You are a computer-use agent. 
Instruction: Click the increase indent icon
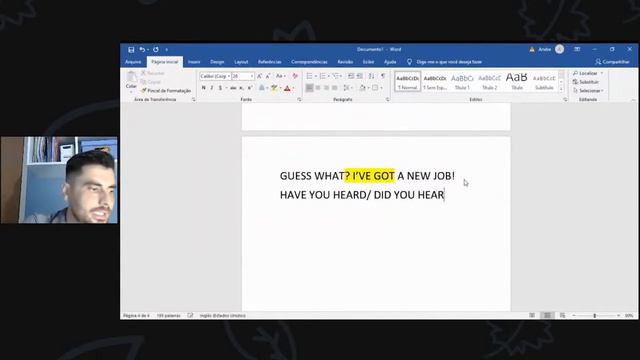click(360, 76)
